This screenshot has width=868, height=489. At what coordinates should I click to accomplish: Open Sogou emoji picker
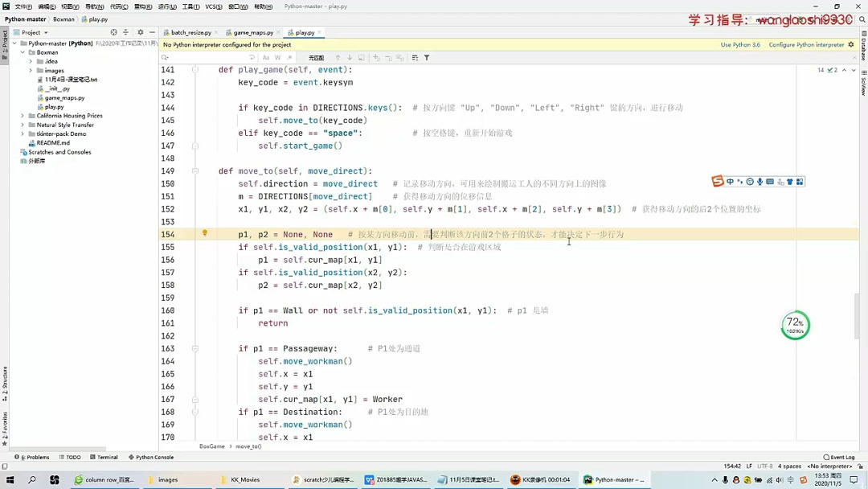coord(749,182)
